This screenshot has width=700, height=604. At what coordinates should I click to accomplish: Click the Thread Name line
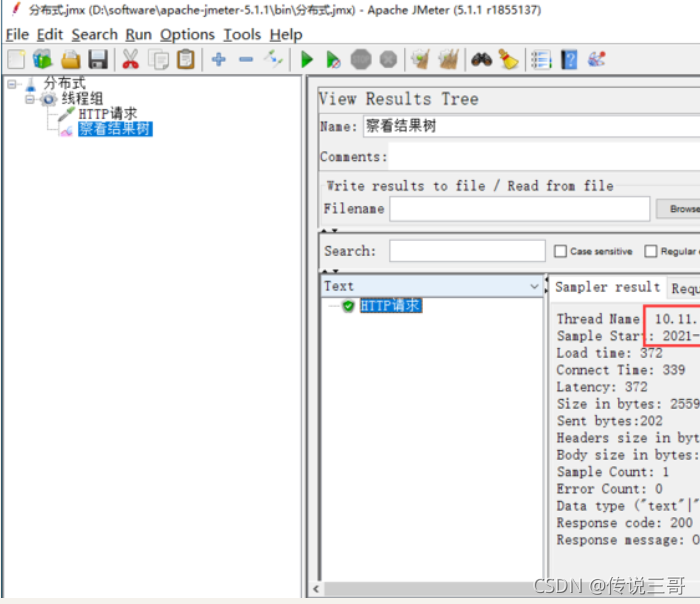click(x=628, y=319)
